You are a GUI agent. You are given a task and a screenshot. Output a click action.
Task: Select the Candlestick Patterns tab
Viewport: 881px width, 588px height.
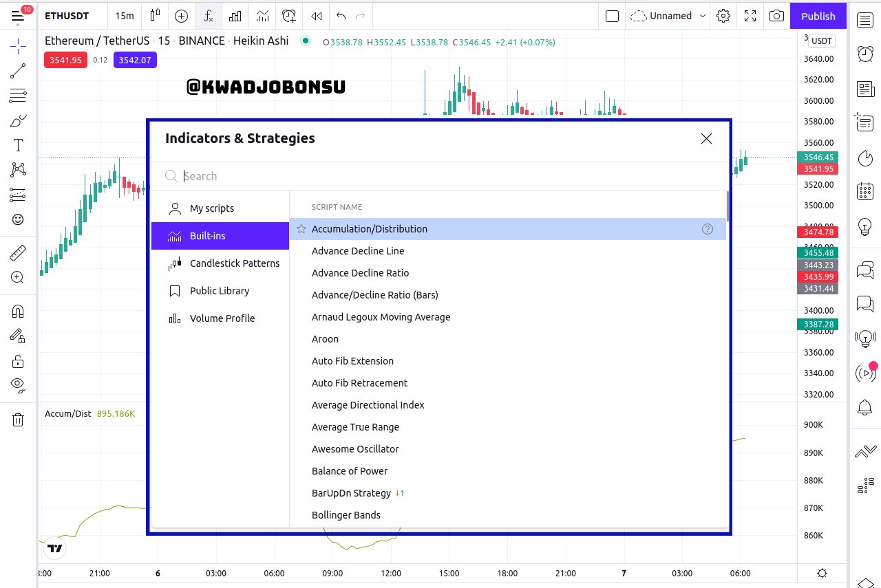pos(220,263)
